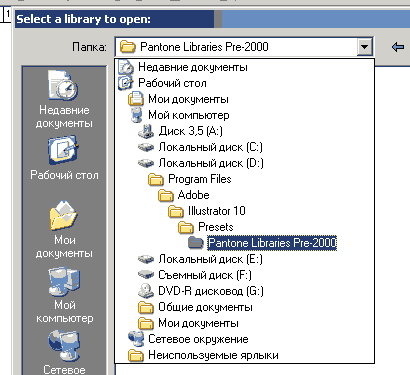Select the Неиспользуемые ярлыки folder

point(244,355)
